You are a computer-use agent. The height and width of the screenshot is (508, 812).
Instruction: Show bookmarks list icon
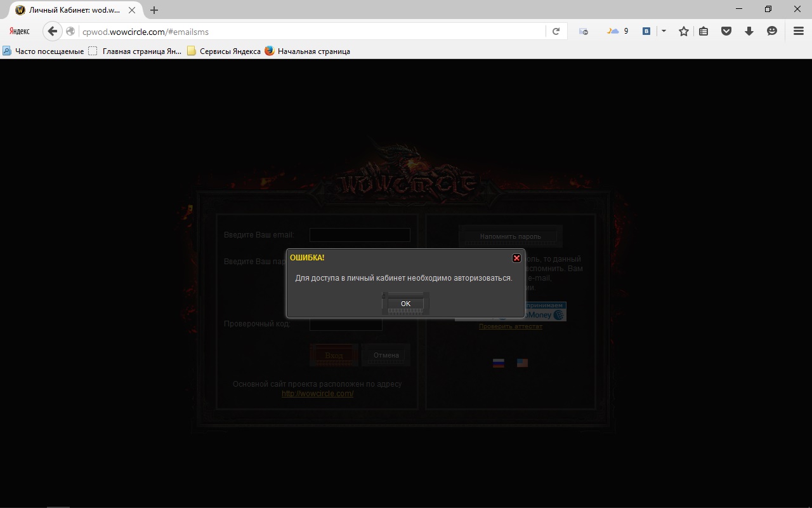(x=704, y=31)
